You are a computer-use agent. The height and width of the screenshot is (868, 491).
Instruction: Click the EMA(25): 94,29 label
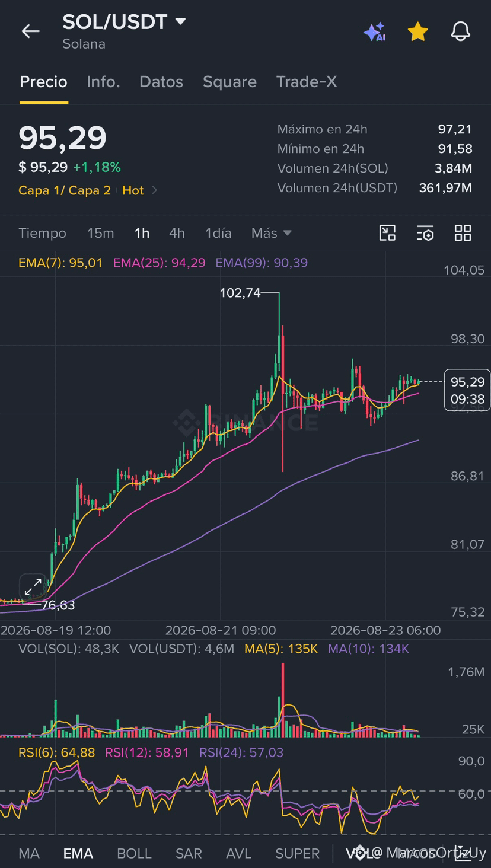pos(160,263)
